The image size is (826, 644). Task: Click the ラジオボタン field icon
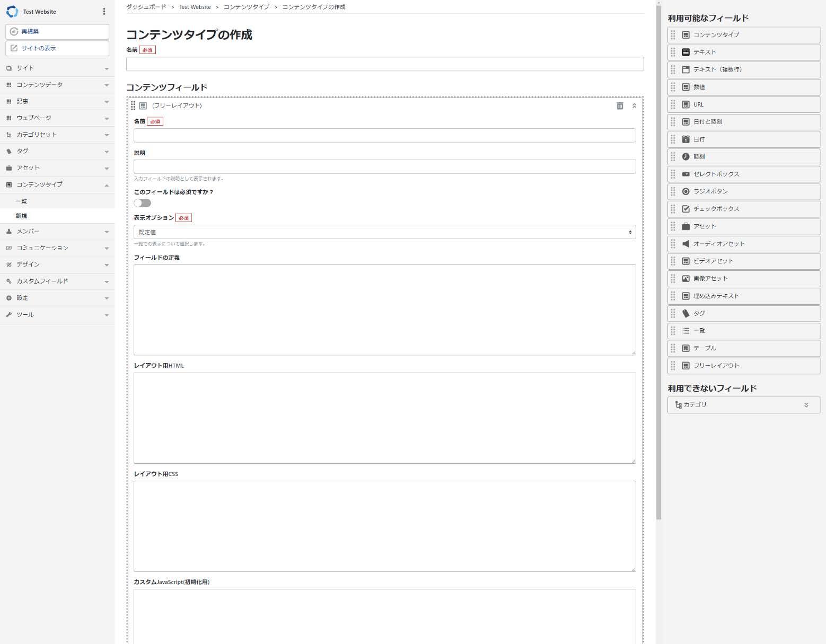pos(686,191)
